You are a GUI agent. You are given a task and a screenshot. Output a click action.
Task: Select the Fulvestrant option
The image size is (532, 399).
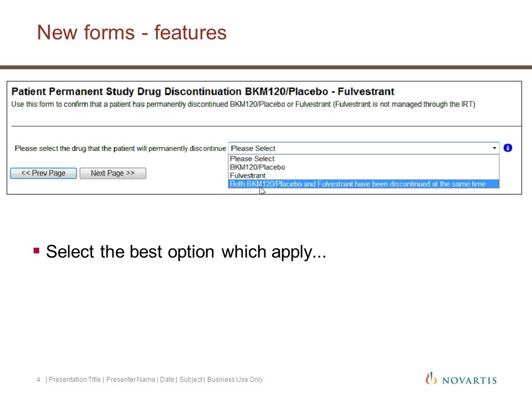point(364,176)
